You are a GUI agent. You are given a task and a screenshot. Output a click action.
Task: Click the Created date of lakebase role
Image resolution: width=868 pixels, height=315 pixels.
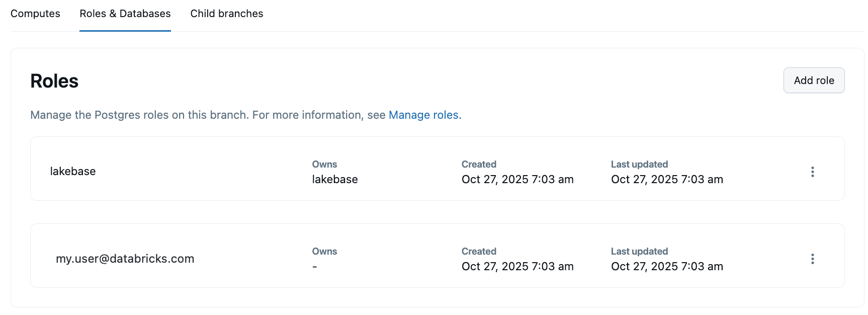click(517, 180)
